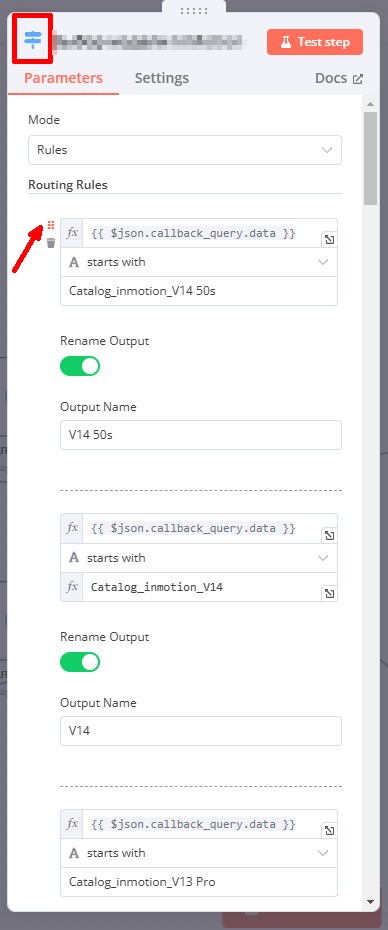
Task: Click the fx icon of the first rule expression
Action: coord(72,233)
